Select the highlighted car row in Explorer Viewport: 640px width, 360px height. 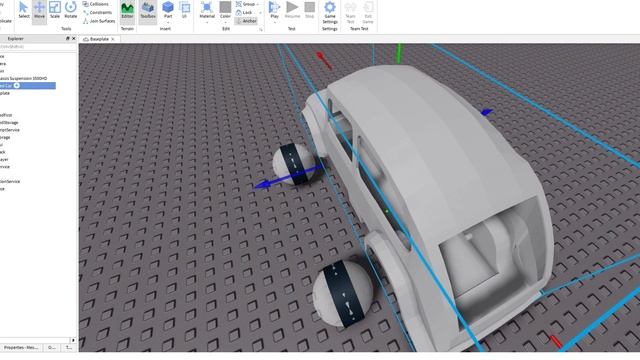(28, 85)
